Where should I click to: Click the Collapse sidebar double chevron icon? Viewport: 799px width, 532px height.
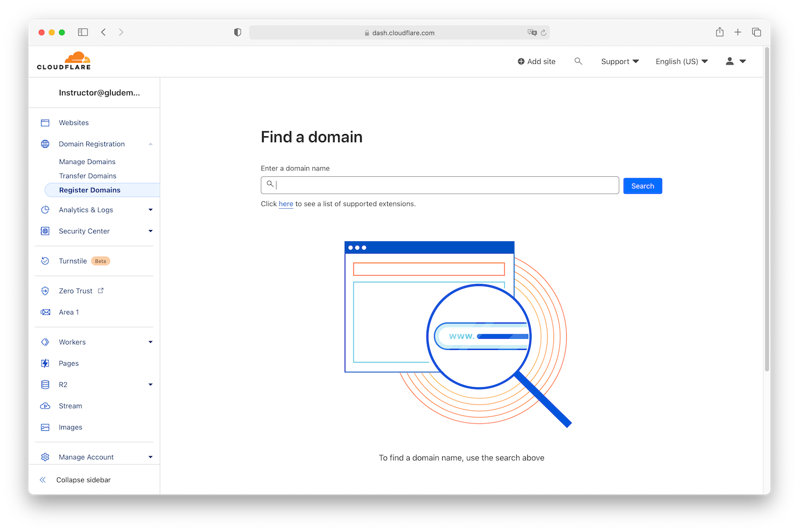tap(43, 480)
